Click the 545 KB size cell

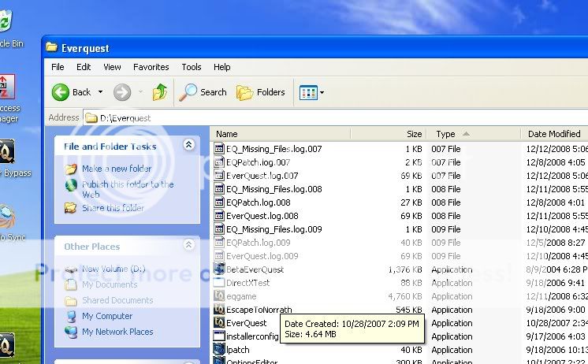pos(409,310)
